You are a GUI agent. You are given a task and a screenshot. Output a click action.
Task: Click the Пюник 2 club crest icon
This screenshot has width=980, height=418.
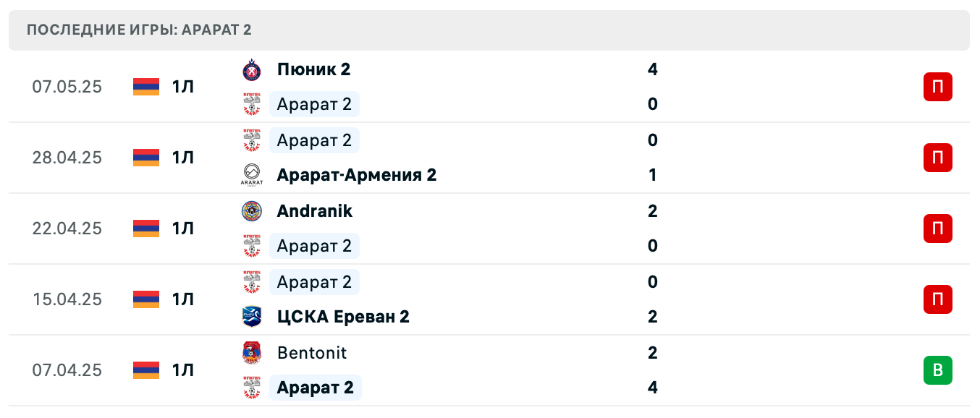pyautogui.click(x=251, y=69)
